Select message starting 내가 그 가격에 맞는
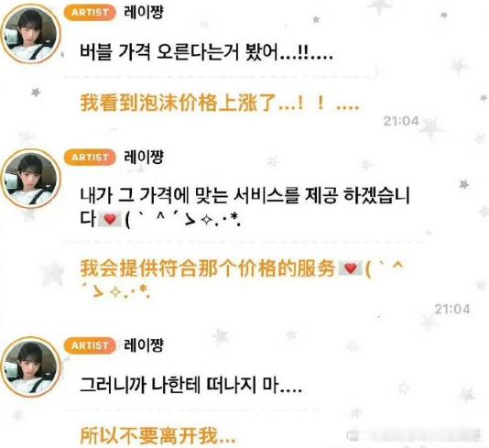 pyautogui.click(x=244, y=207)
